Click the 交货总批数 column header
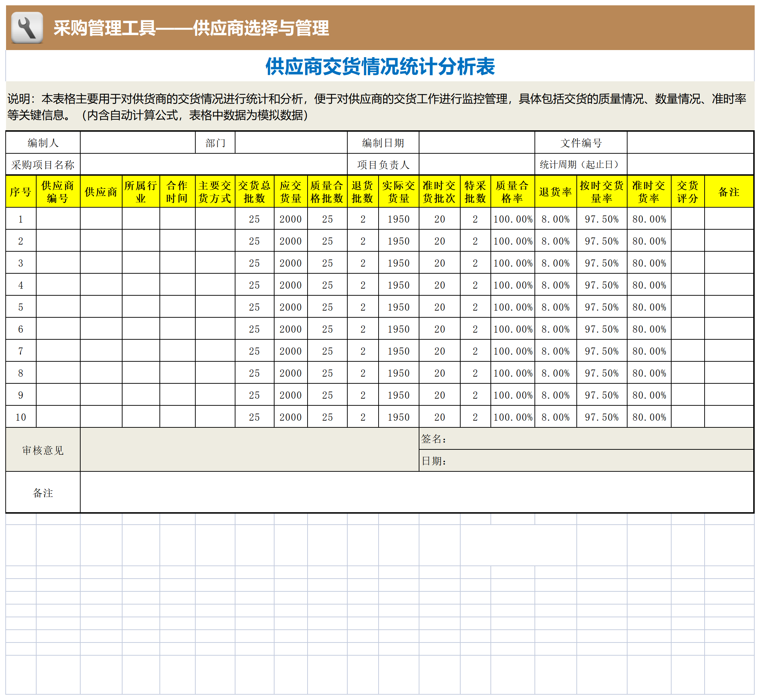Viewport: 760px width, 700px height. [x=254, y=192]
